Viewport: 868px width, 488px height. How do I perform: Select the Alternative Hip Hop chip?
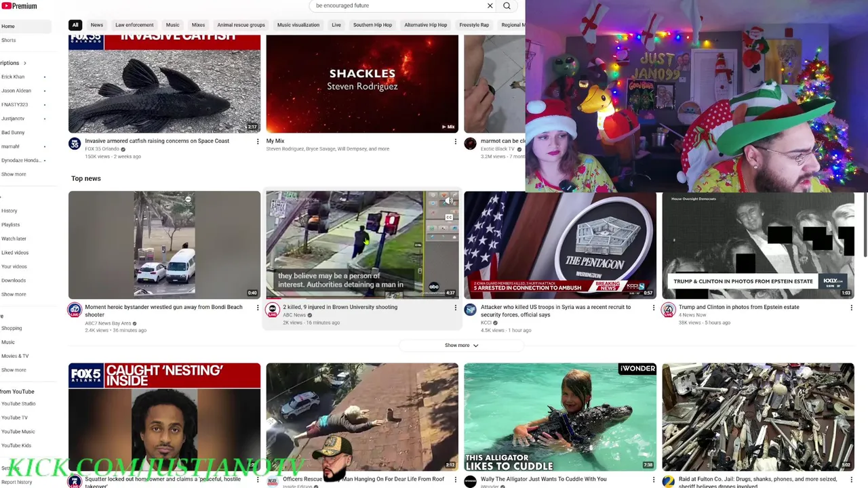pos(425,25)
